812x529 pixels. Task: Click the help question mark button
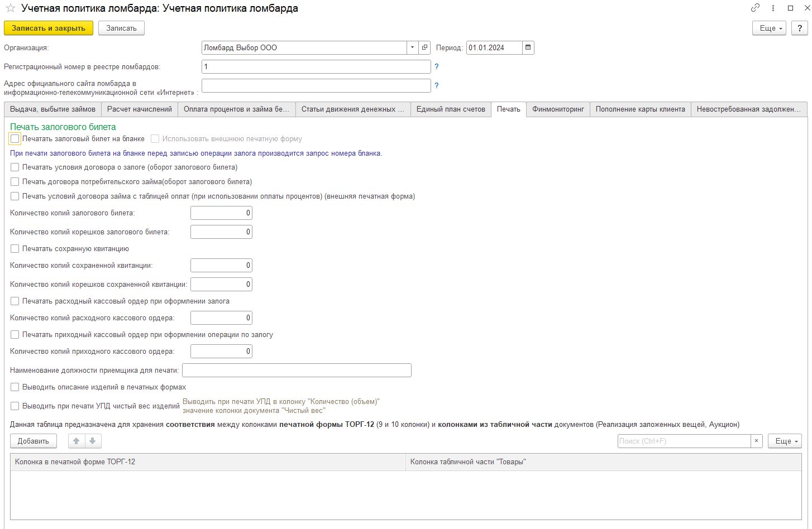point(800,28)
